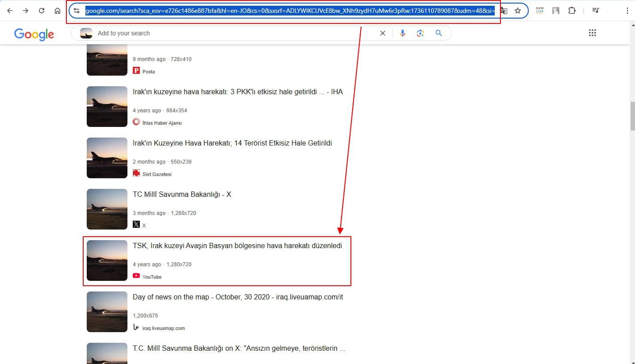The image size is (635, 364).
Task: Open the InVID extension
Action: (x=539, y=11)
